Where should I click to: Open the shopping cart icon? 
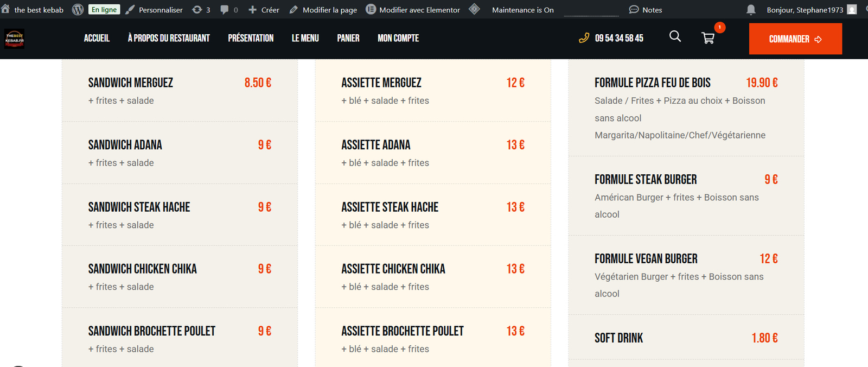[707, 38]
